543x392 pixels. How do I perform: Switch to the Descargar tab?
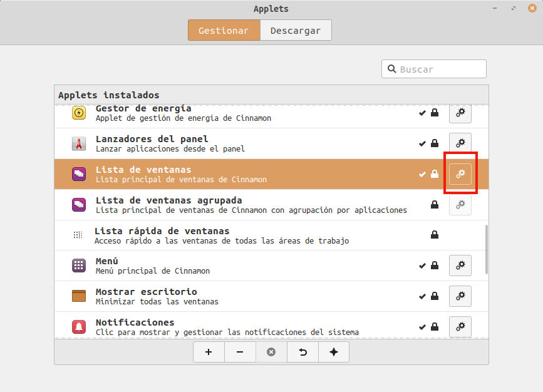point(296,31)
